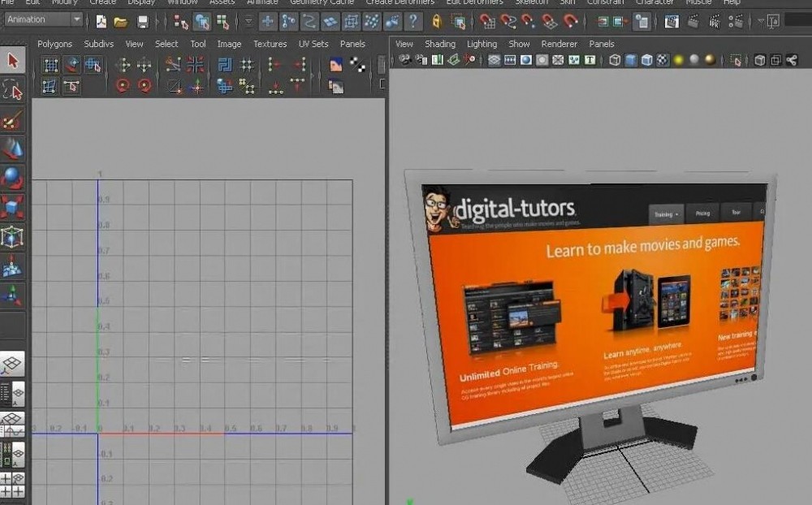The height and width of the screenshot is (505, 812).
Task: Toggle the UV editor display image icon
Action: tap(335, 65)
